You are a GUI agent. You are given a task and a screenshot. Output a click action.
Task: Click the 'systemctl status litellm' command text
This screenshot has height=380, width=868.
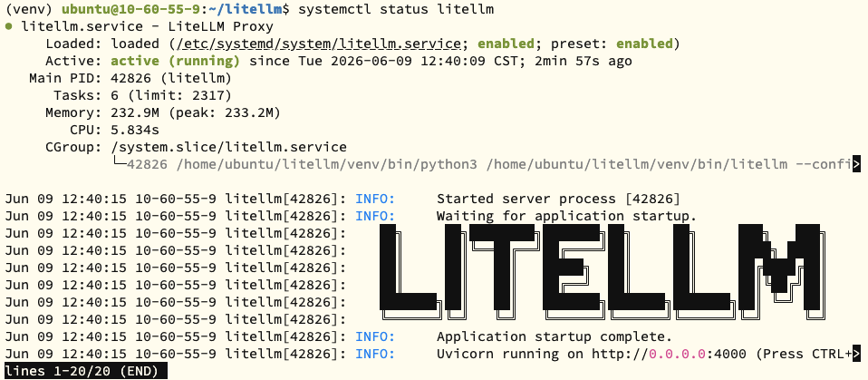(396, 9)
